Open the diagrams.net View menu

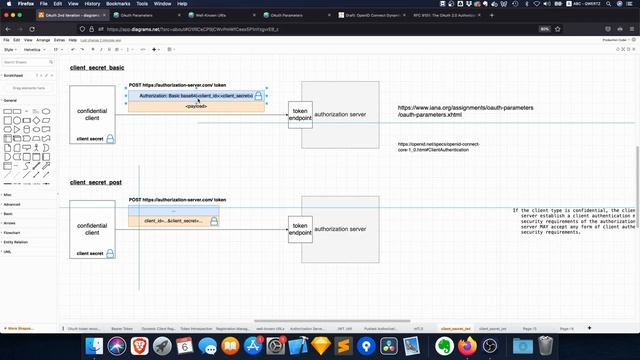point(28,40)
